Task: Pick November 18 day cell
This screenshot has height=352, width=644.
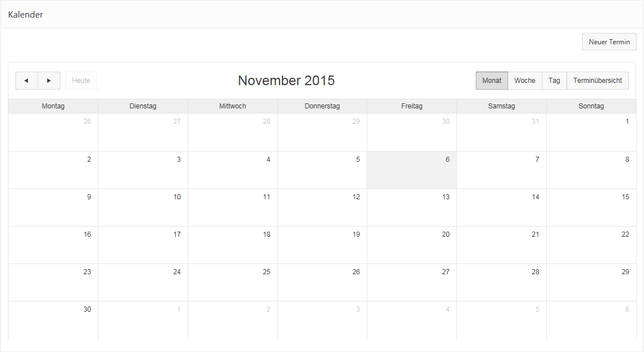Action: click(232, 245)
